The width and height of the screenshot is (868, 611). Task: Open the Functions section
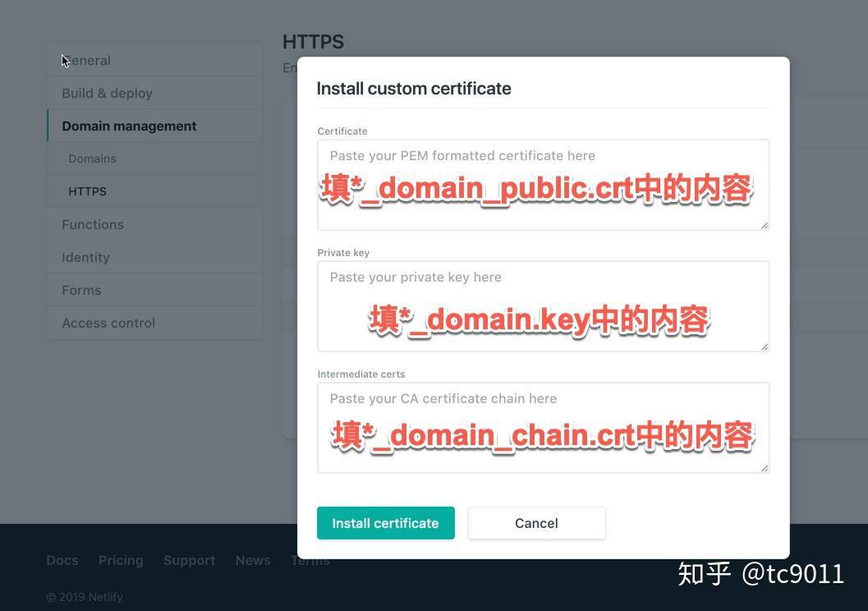(x=92, y=224)
